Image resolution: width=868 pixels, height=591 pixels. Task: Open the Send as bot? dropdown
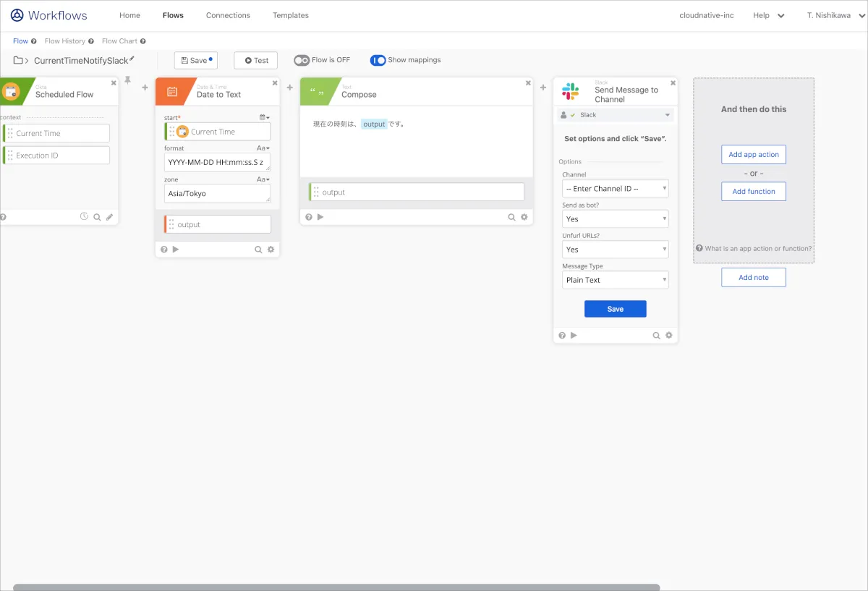click(616, 219)
